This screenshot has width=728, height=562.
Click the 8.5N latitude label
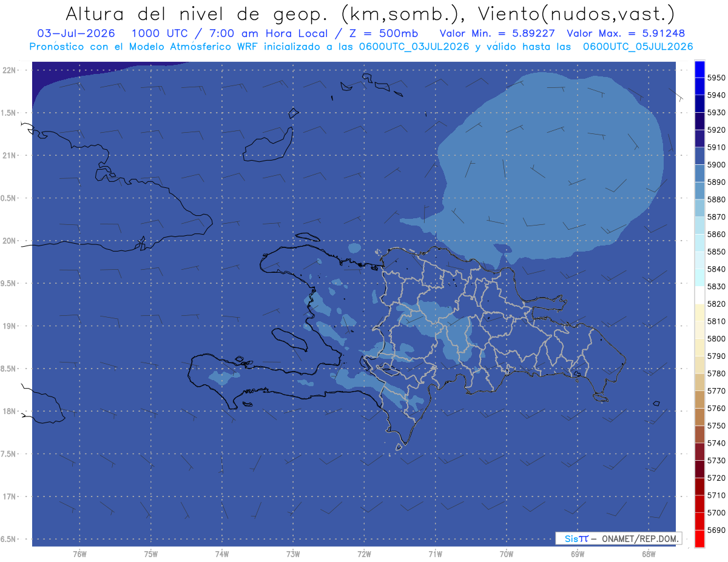point(8,369)
